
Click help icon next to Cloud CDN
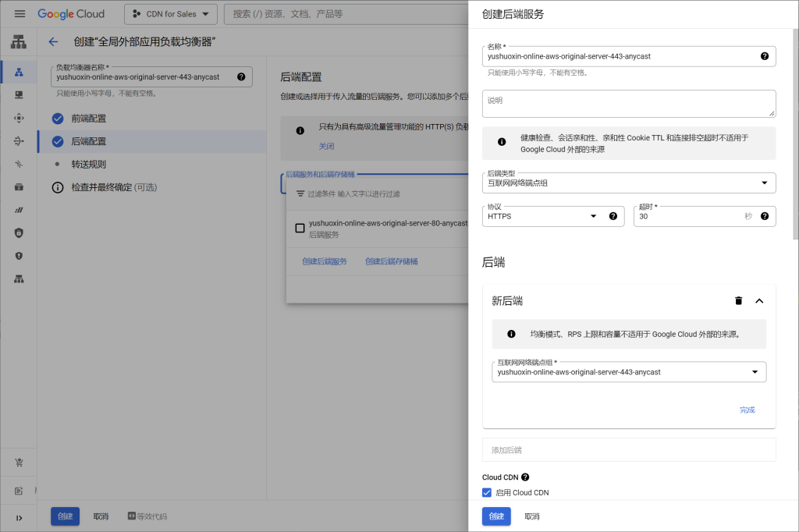(525, 477)
